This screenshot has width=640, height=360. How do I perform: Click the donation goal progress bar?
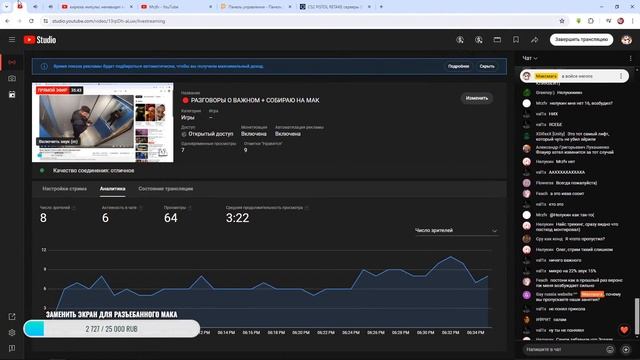(x=111, y=329)
